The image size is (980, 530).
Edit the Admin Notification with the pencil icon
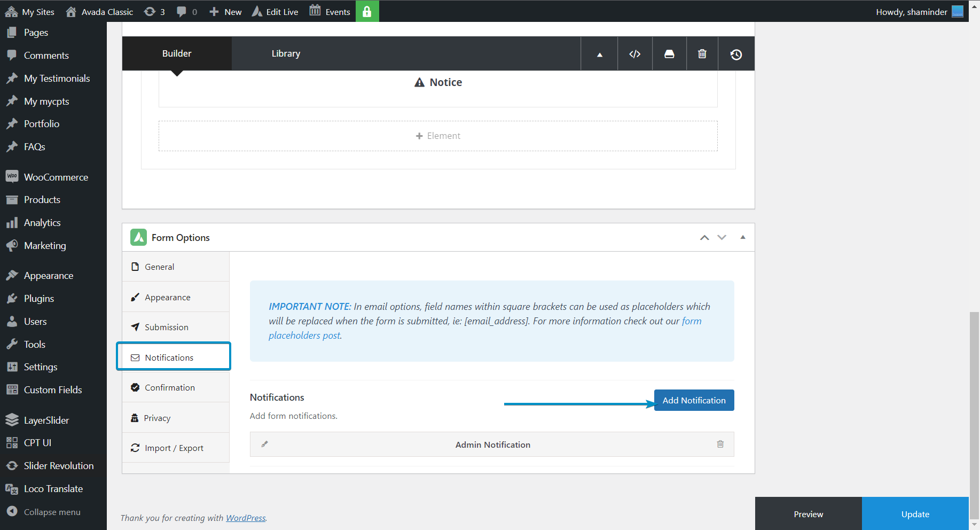(264, 444)
